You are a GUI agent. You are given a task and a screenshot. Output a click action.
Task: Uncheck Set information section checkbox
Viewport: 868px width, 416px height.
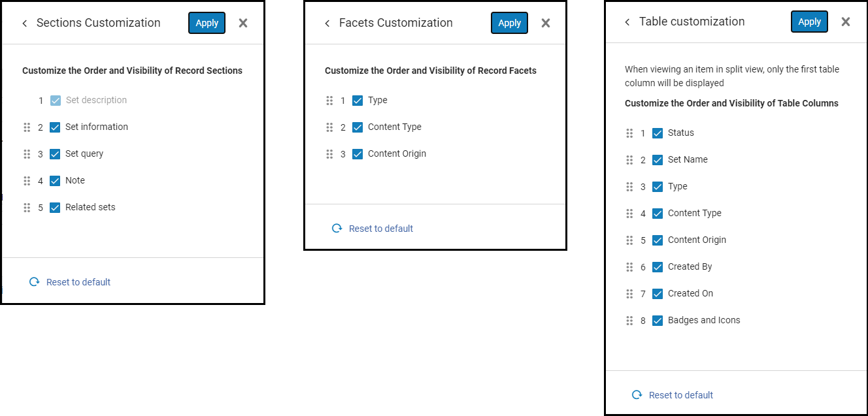point(55,127)
